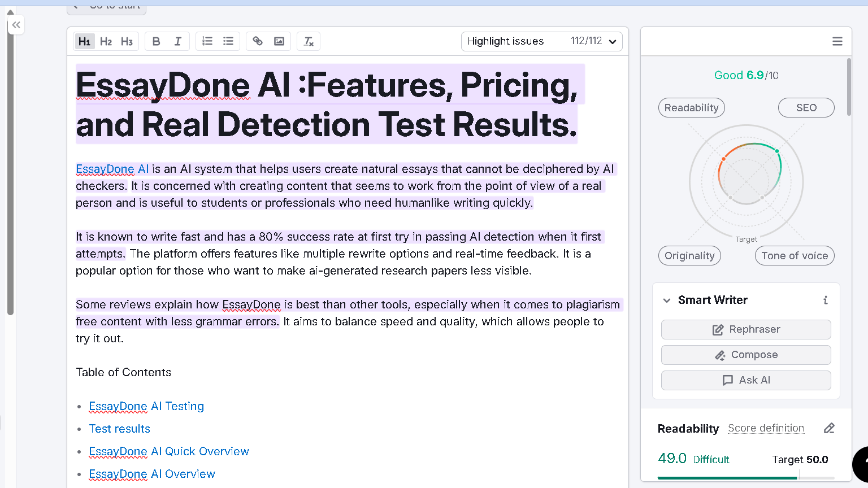Toggle bold formatting

(x=156, y=41)
